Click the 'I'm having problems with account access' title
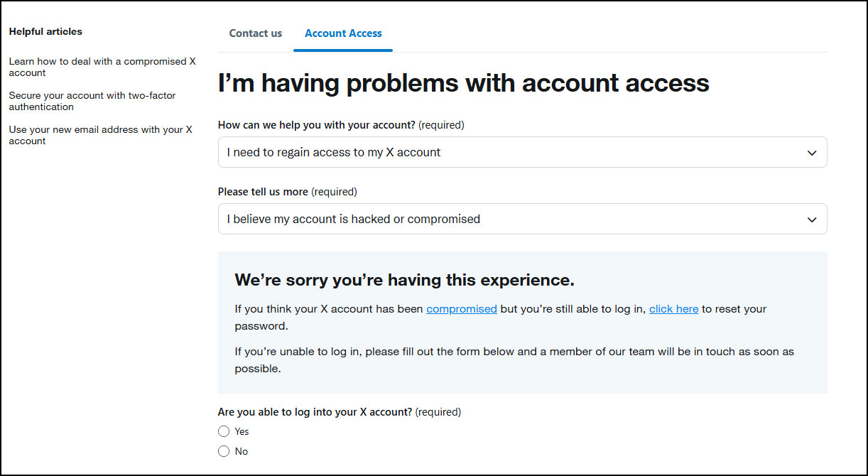The width and height of the screenshot is (868, 476). click(x=463, y=83)
